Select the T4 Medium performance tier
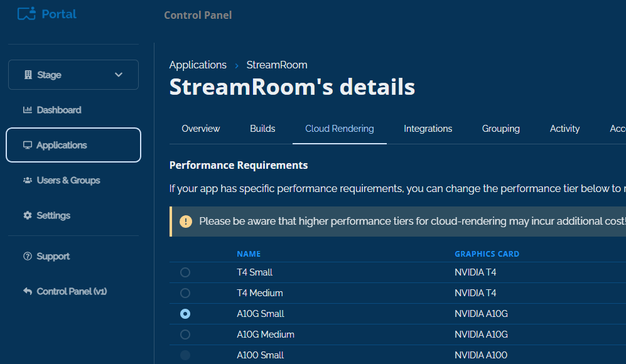This screenshot has height=364, width=626. 185,293
